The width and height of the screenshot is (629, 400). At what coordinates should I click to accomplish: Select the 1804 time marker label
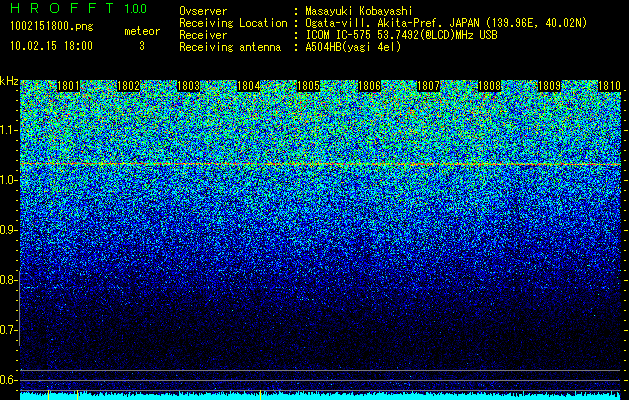249,86
